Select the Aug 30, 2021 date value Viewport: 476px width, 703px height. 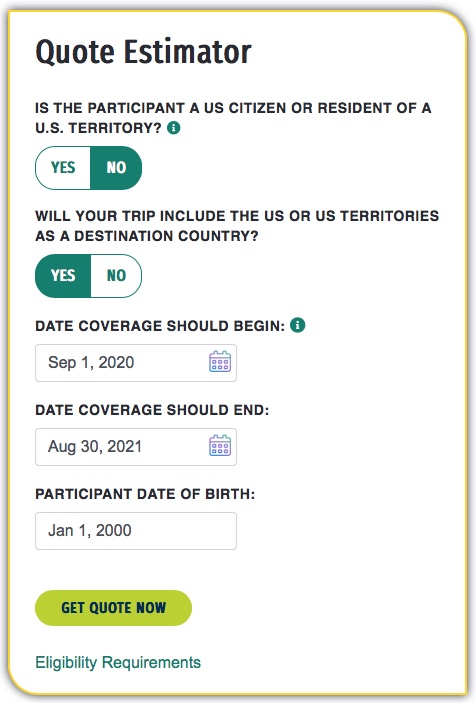click(x=95, y=447)
